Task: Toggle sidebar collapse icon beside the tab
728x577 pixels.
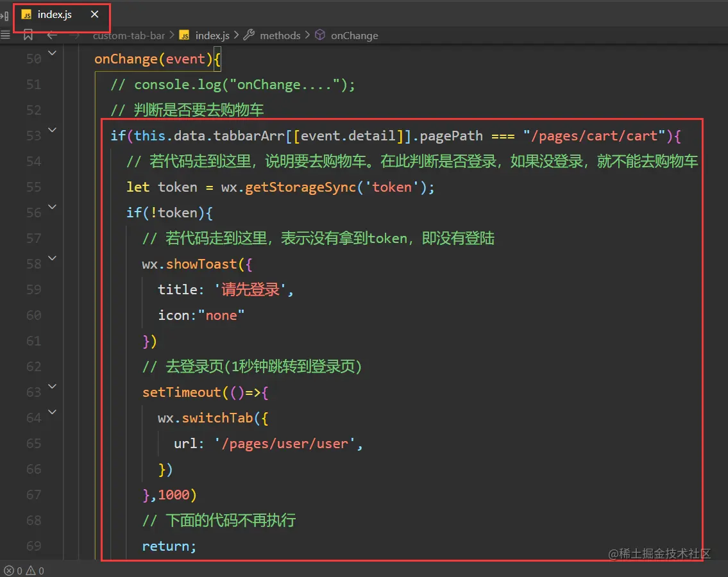Action: pos(4,16)
